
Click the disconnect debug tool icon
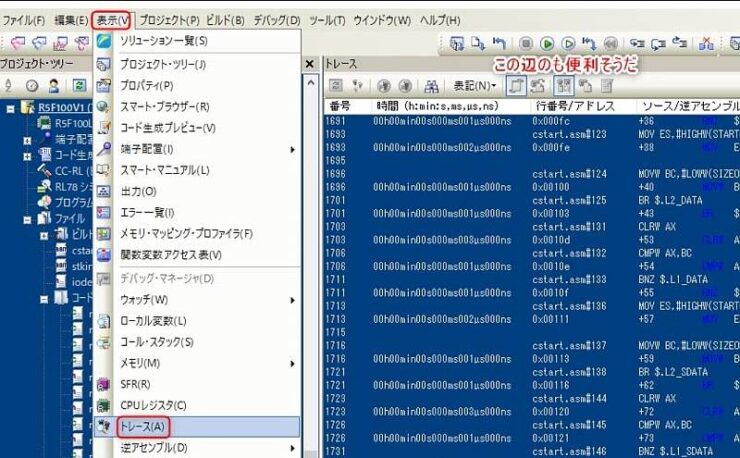[706, 44]
